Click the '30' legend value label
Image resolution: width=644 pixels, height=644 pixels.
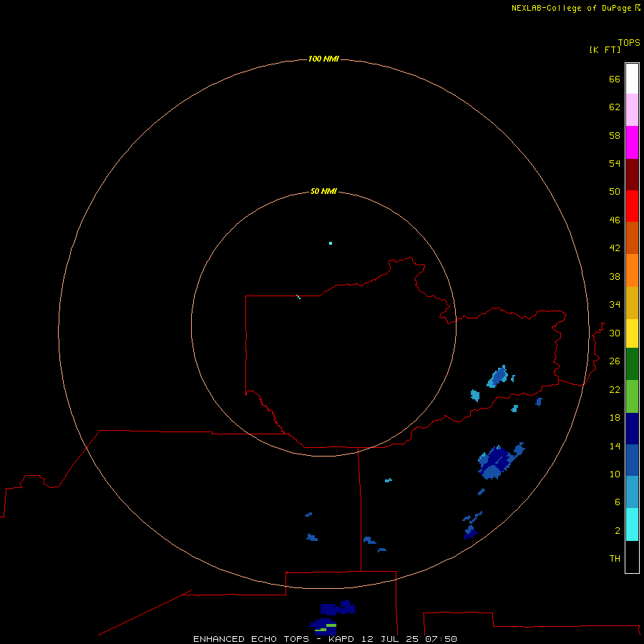615,333
